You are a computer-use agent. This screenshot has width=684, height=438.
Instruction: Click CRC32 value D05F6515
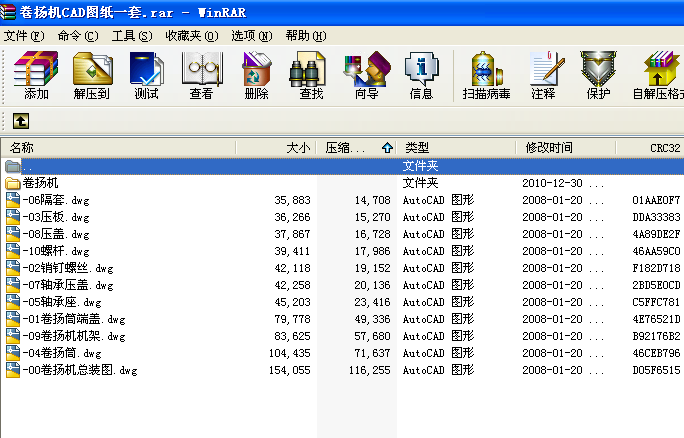[x=656, y=370]
